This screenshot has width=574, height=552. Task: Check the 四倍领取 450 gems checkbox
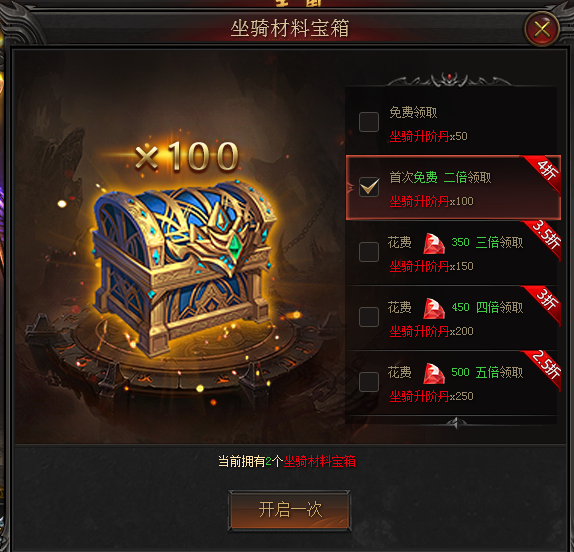[x=369, y=317]
